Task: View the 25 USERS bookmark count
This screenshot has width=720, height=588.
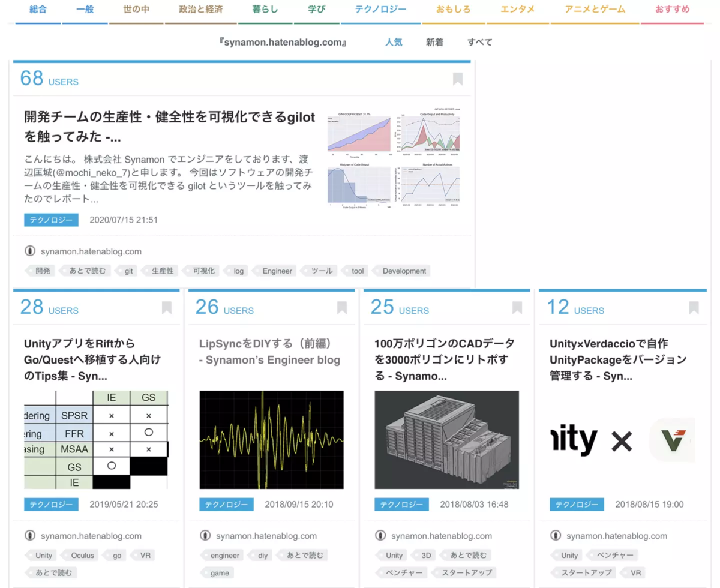Action: click(x=400, y=307)
